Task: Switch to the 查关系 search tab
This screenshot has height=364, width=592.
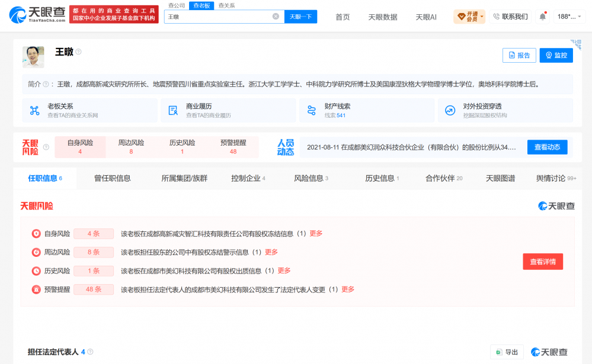Action: pyautogui.click(x=226, y=5)
